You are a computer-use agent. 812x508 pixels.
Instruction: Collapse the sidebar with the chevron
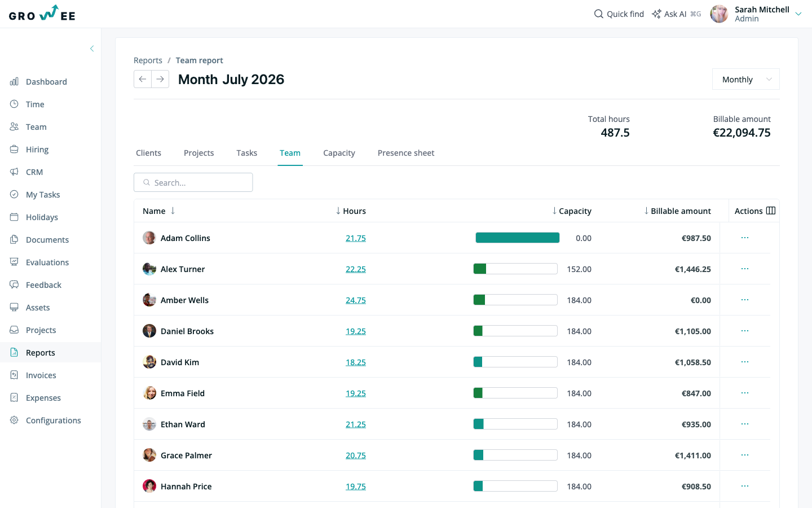click(92, 49)
